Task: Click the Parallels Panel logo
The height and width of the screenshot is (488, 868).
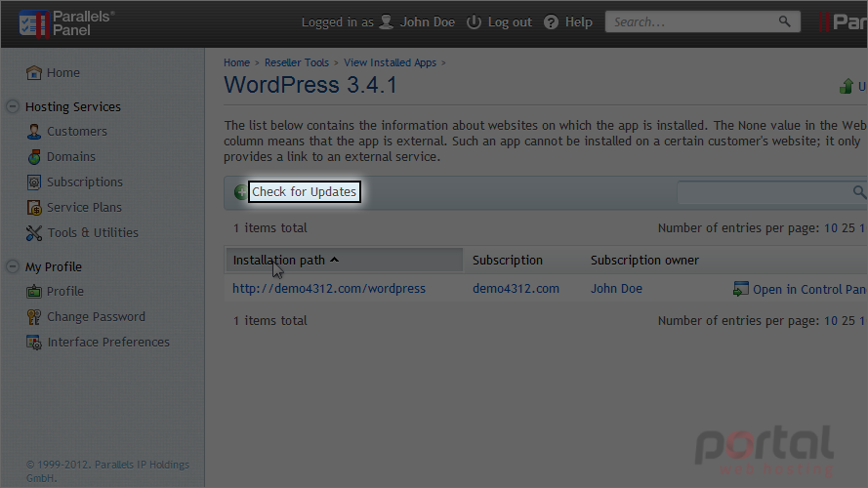Action: pyautogui.click(x=67, y=23)
